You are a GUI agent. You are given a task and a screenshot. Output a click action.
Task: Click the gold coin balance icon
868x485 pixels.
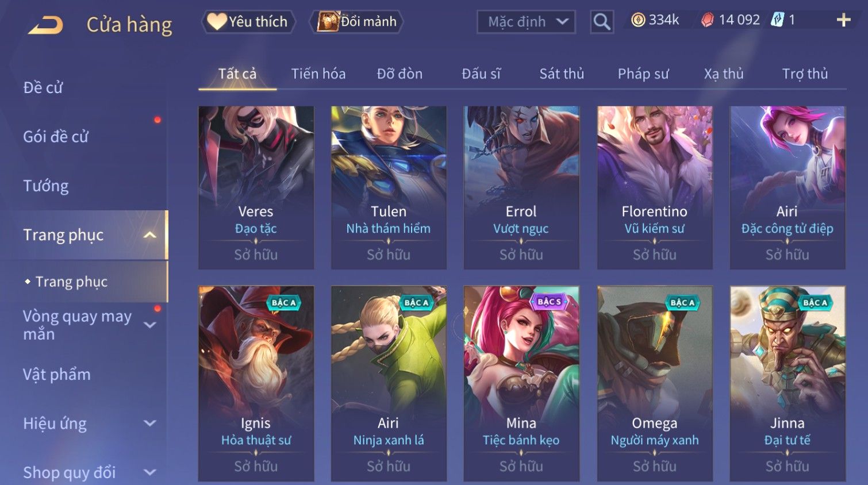point(638,20)
